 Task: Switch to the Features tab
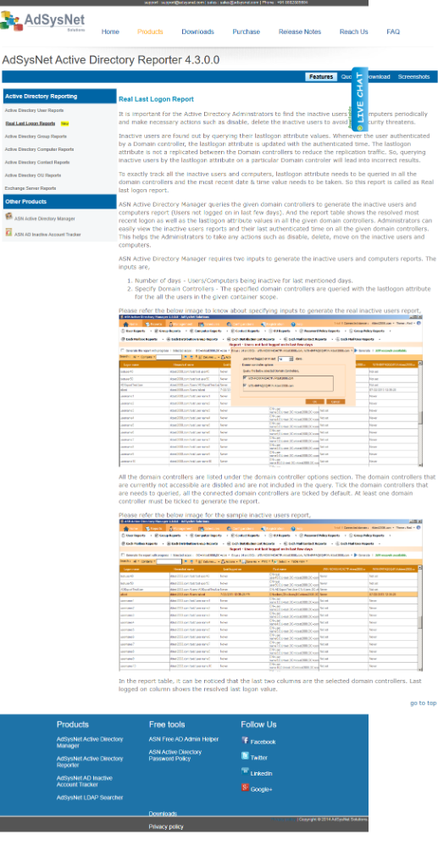tap(321, 77)
